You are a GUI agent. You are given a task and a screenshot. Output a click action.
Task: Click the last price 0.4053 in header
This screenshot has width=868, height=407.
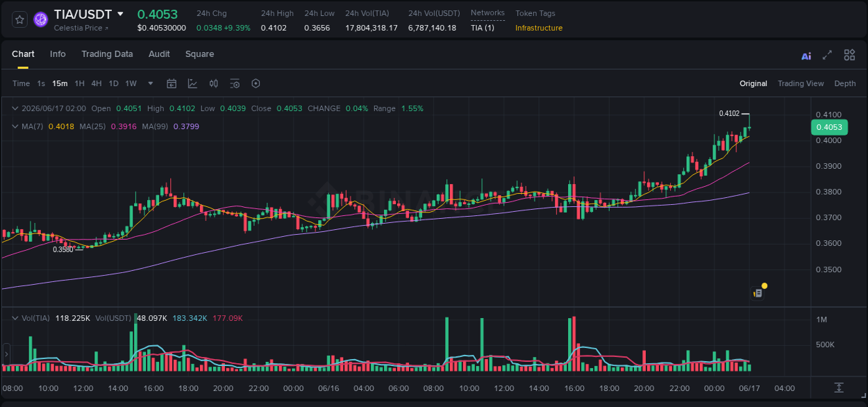[158, 14]
